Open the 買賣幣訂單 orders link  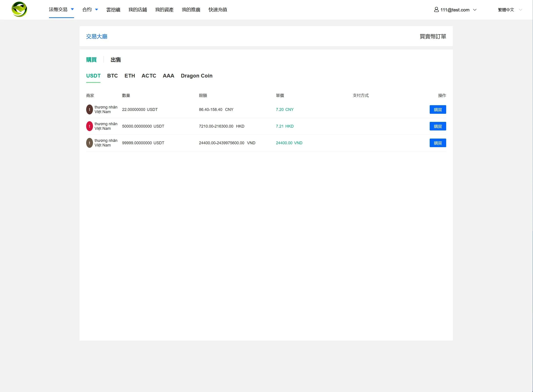433,36
